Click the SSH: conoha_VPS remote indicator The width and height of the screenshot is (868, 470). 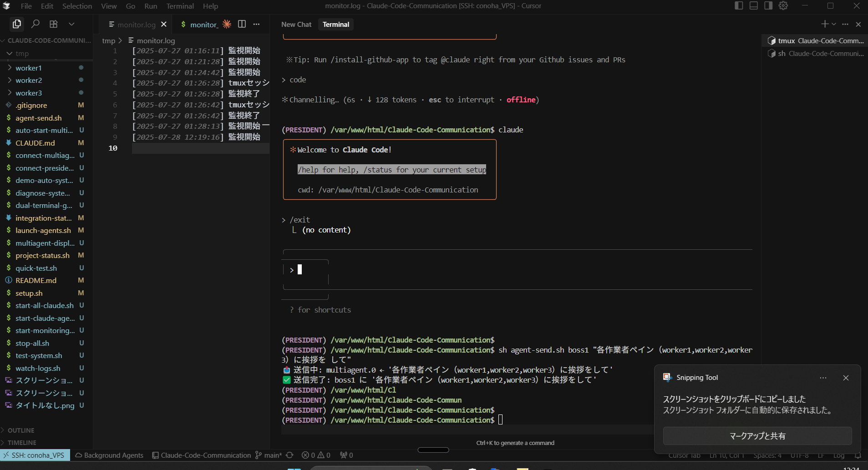coord(35,455)
